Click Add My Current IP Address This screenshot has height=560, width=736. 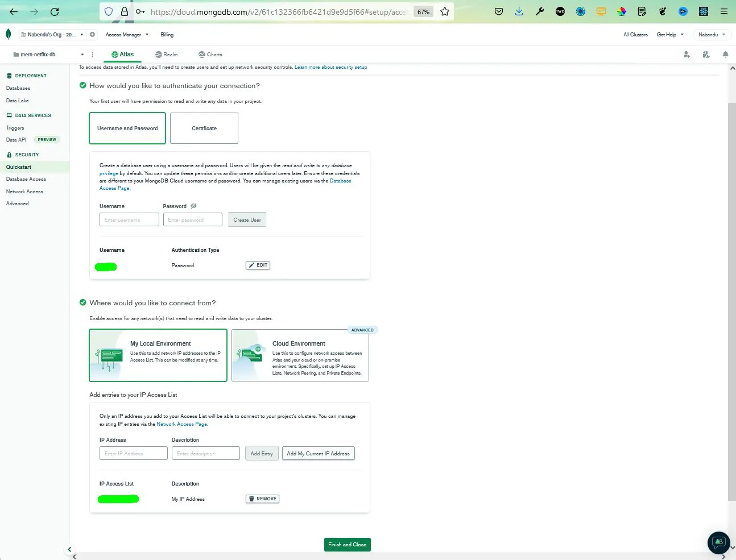[x=318, y=453]
